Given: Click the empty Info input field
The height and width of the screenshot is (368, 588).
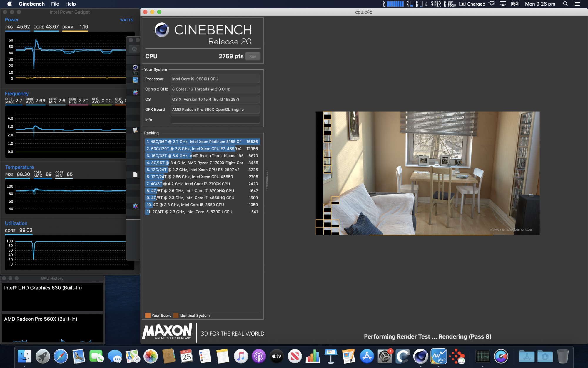Looking at the screenshot, I should tap(215, 120).
